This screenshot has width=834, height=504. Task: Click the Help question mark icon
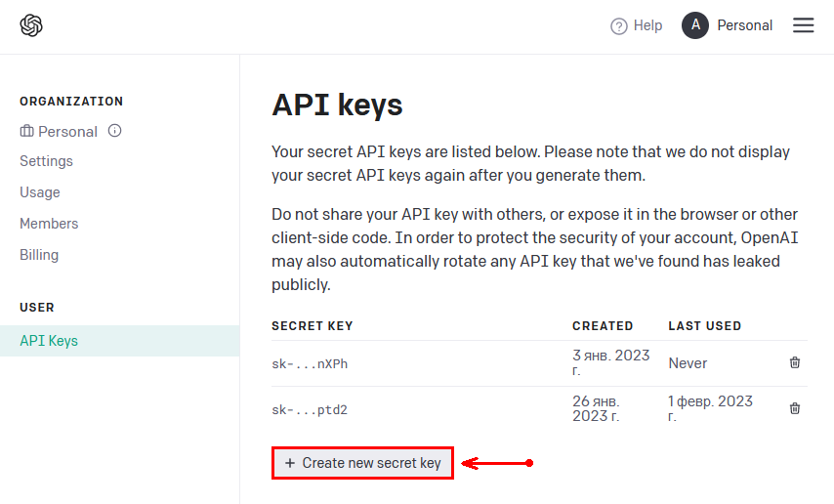click(x=618, y=26)
